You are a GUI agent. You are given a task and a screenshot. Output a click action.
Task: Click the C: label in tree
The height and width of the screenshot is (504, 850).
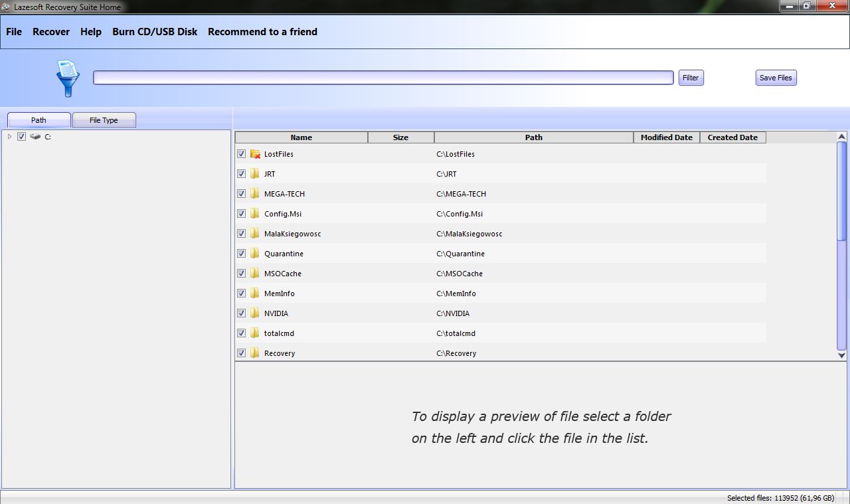(x=48, y=137)
